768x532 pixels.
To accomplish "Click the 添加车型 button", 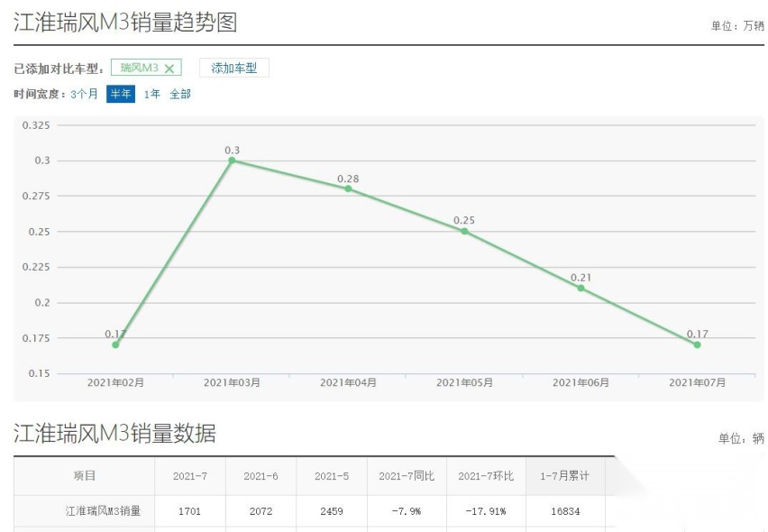I will [234, 69].
